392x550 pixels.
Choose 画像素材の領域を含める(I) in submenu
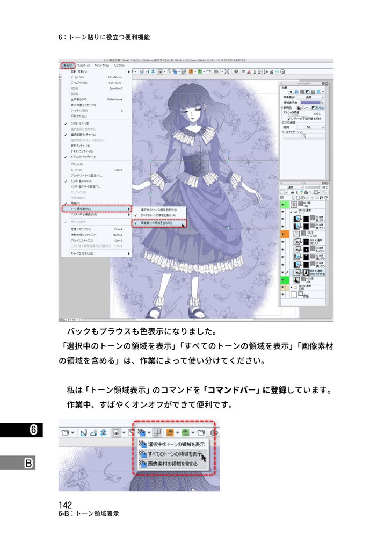pyautogui.click(x=159, y=223)
